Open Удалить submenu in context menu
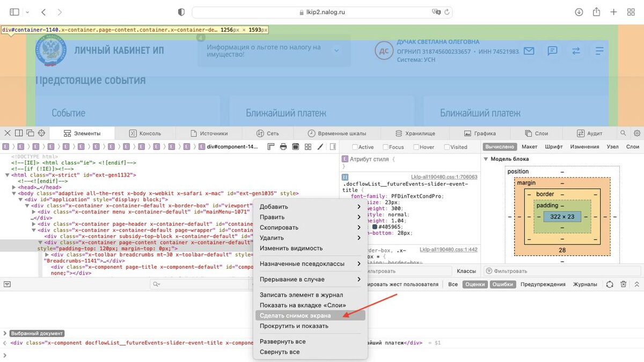Image resolution: width=644 pixels, height=362 pixels. (x=310, y=238)
